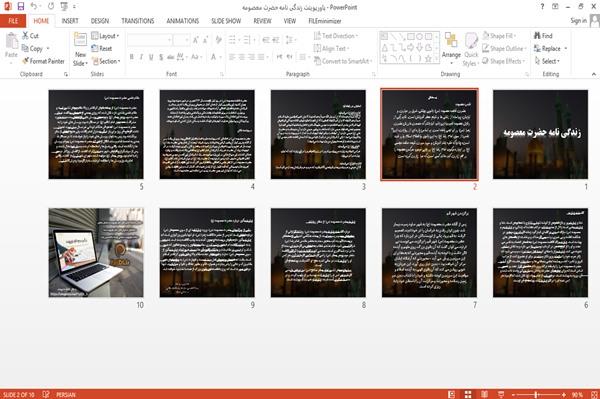Image resolution: width=600 pixels, height=399 pixels.
Task: Open Shape Fill dropdown
Action: coord(499,36)
